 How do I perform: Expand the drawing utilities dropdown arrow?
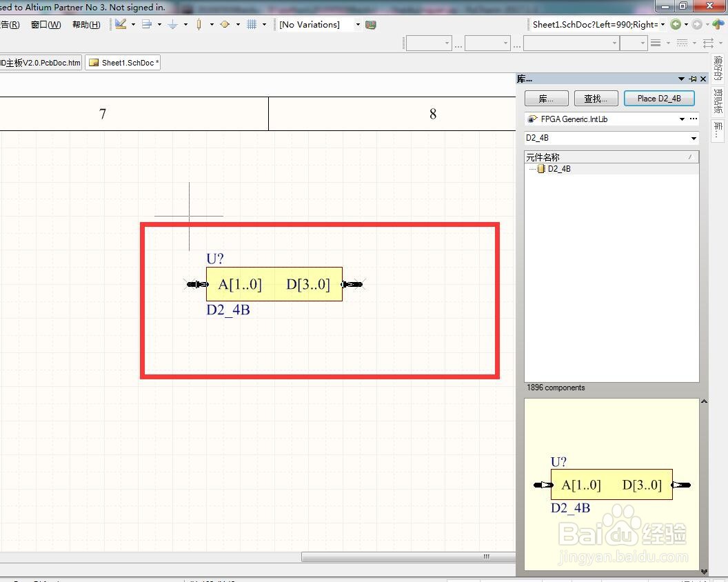pos(133,24)
